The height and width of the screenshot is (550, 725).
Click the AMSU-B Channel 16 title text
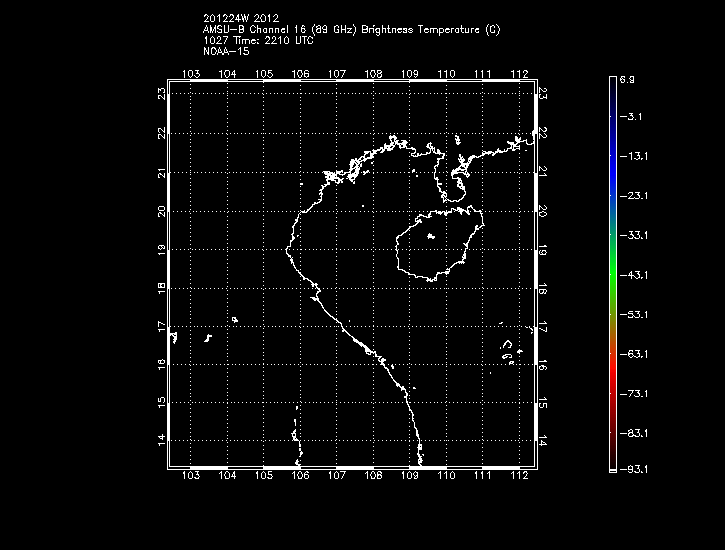[351, 30]
